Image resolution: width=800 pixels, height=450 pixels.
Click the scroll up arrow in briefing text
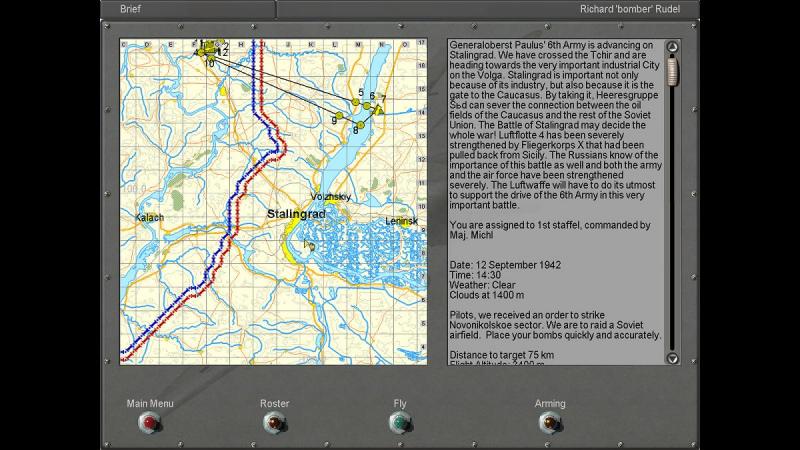coord(672,47)
